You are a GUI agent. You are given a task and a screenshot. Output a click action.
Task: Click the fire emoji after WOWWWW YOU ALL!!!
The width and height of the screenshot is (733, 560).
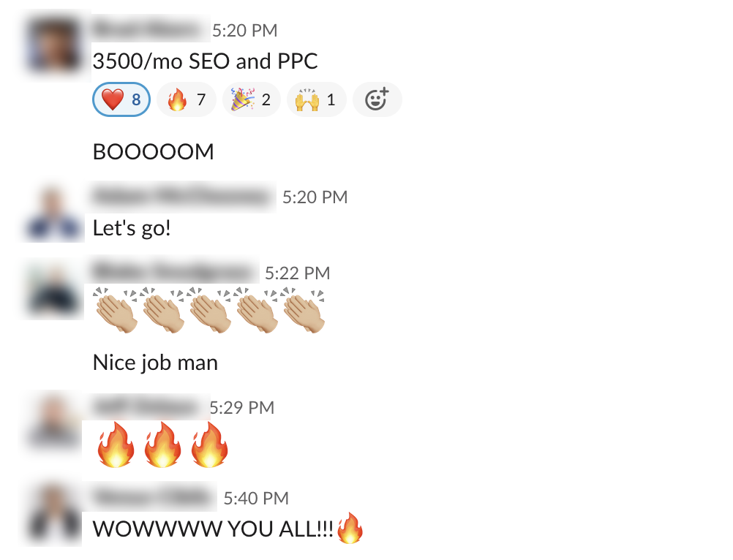(x=350, y=529)
